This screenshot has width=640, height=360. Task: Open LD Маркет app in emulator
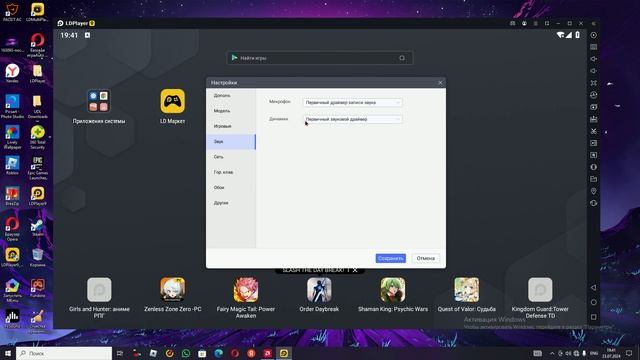[172, 101]
